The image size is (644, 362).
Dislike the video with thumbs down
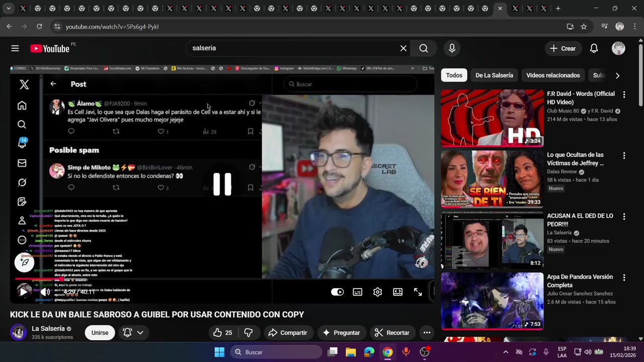tap(249, 333)
